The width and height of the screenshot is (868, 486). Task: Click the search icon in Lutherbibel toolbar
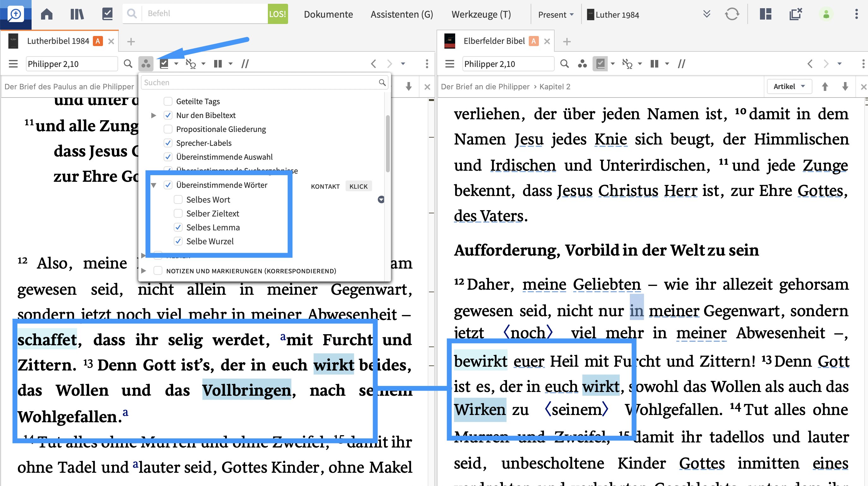coord(128,64)
